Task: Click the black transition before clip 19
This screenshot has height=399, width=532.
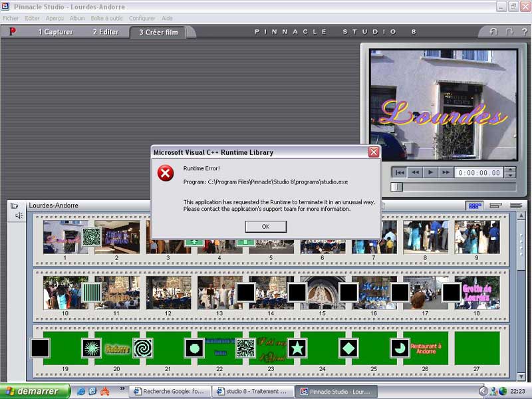Action: point(40,348)
